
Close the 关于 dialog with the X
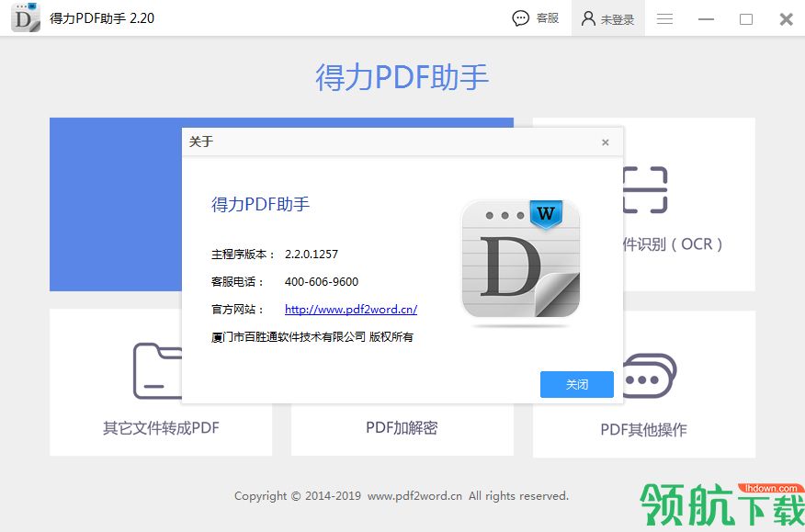point(606,142)
